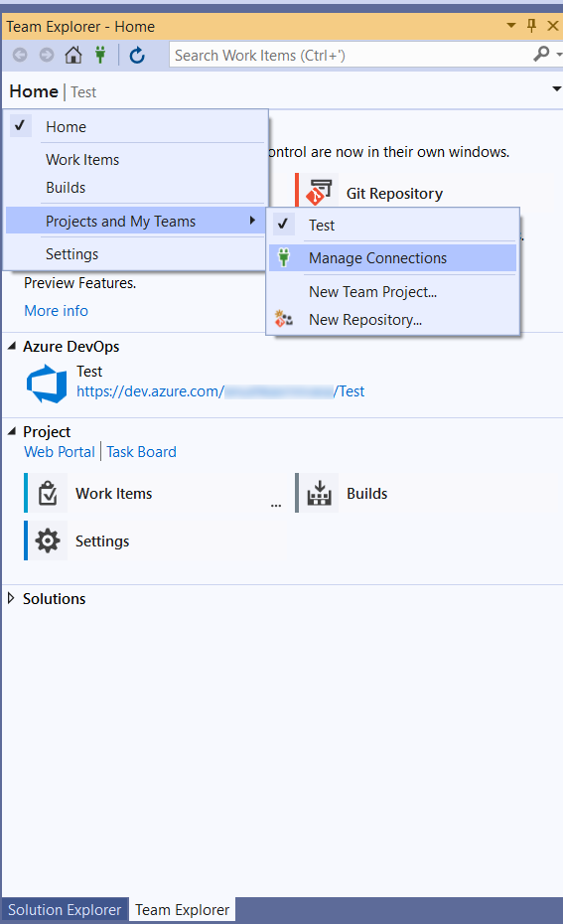
Task: Click the green Manage Connections plug toolbar icon
Action: click(100, 56)
